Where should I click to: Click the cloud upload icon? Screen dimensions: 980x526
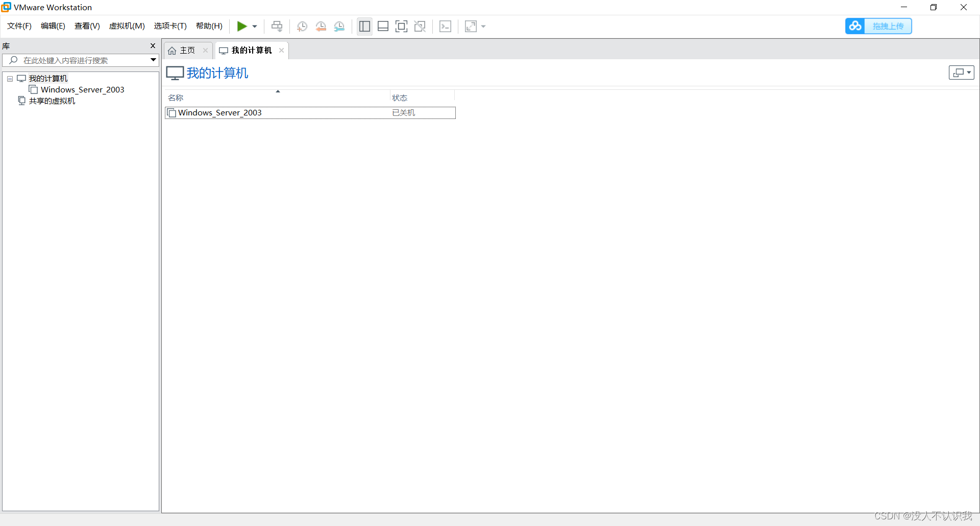pyautogui.click(x=855, y=26)
